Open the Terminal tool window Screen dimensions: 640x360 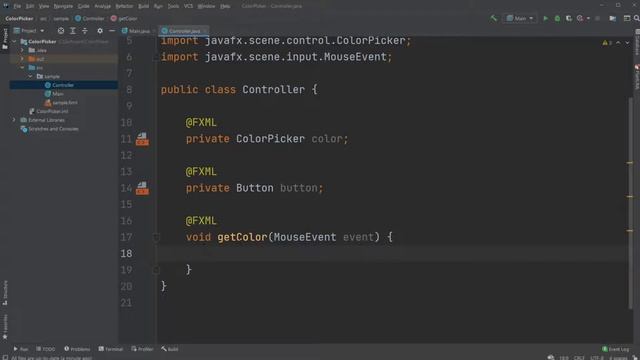coord(111,349)
